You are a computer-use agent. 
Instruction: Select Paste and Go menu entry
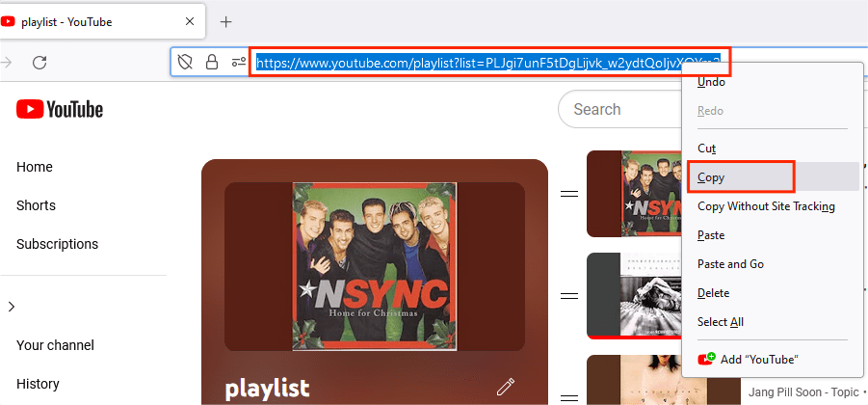(x=730, y=264)
